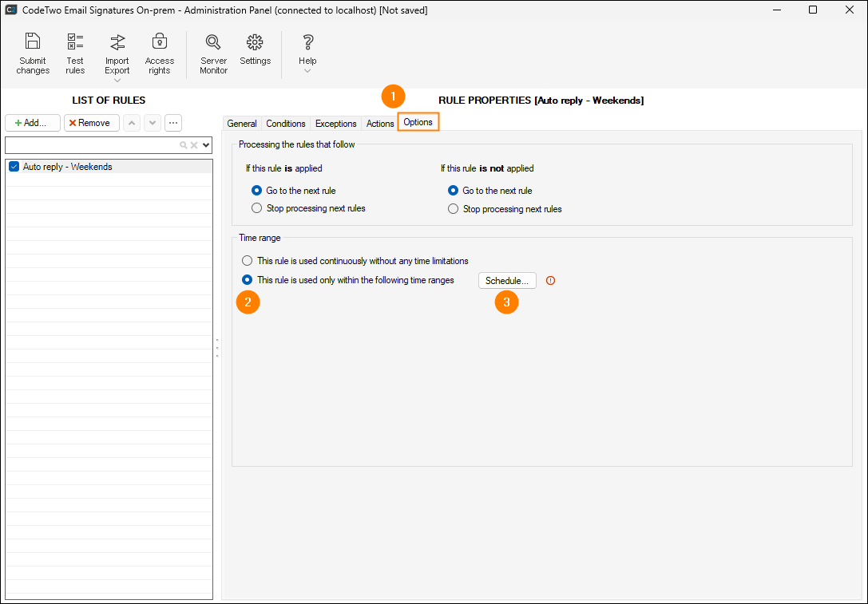Image resolution: width=868 pixels, height=604 pixels.
Task: Click the Submit changes save icon
Action: (x=33, y=41)
